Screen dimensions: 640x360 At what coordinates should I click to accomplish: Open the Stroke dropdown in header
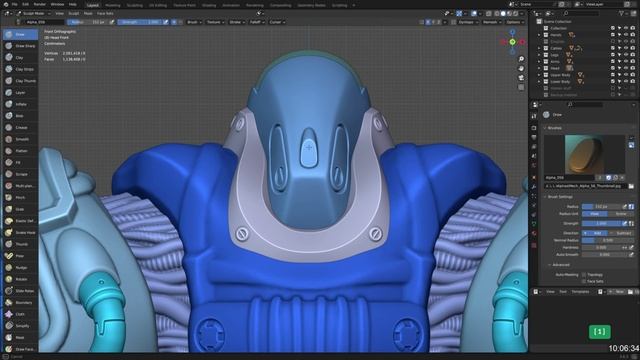(x=237, y=22)
